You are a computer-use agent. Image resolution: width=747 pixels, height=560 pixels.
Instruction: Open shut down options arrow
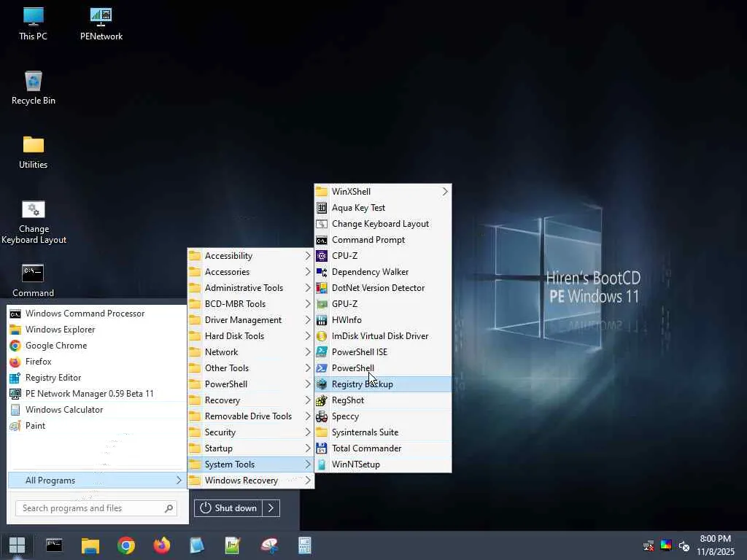[x=271, y=508]
